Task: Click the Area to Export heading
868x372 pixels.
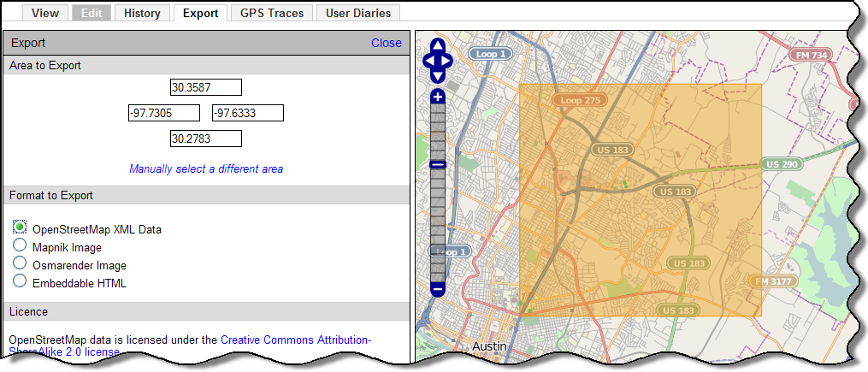Action: click(45, 65)
